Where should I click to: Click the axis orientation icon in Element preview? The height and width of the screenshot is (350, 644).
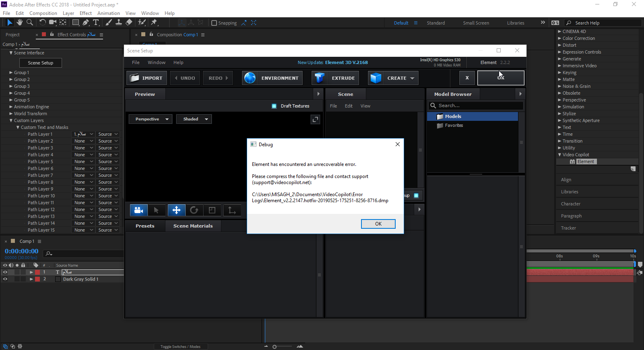pos(232,210)
